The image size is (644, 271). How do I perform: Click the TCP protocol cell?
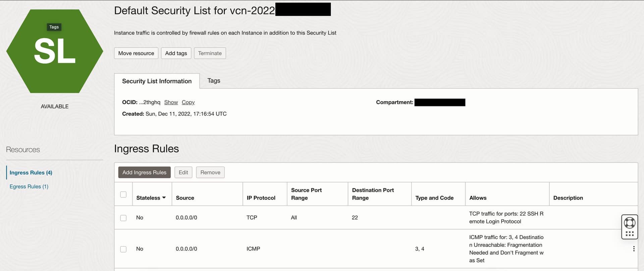coord(252,218)
